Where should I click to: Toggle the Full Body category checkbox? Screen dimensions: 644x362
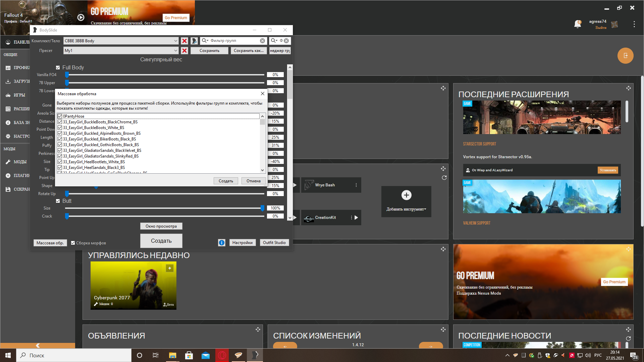coord(58,67)
